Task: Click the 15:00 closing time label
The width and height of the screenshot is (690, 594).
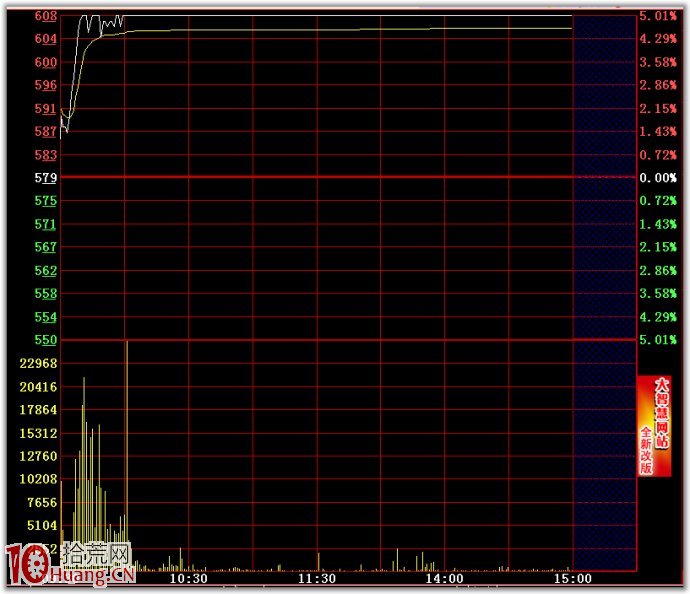Action: point(571,579)
